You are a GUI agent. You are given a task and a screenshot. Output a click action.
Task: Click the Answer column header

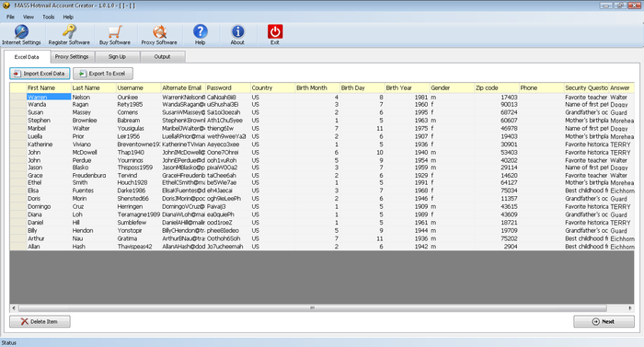(x=621, y=88)
